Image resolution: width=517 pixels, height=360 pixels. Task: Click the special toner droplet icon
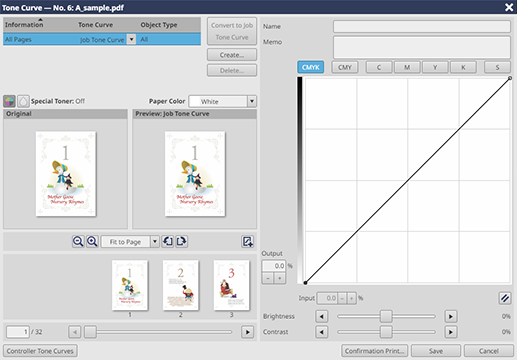pyautogui.click(x=23, y=101)
